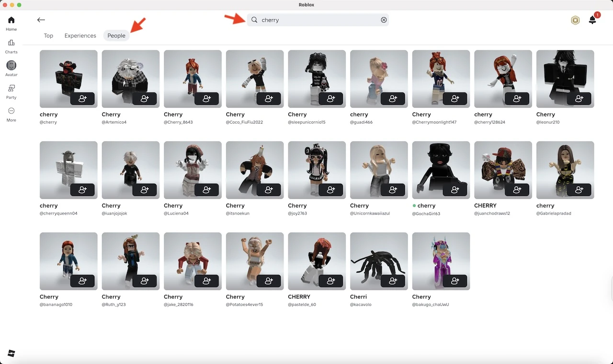Open the notifications bell

click(x=592, y=20)
